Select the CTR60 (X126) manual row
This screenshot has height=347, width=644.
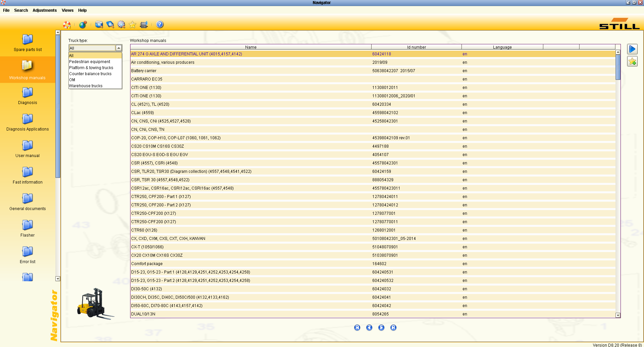pos(373,230)
